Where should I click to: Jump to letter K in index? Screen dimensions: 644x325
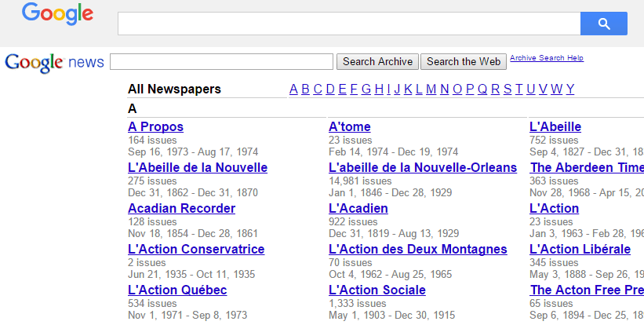coord(408,89)
